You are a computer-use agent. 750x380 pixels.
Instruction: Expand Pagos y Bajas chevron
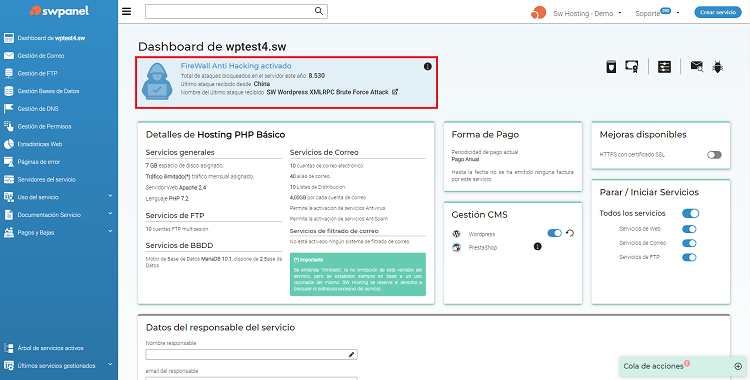pyautogui.click(x=110, y=232)
